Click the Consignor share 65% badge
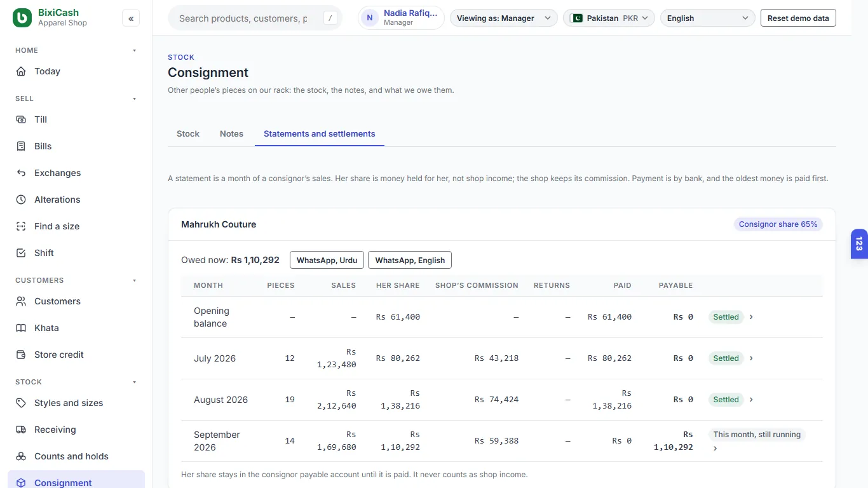The image size is (868, 488). pos(778,224)
